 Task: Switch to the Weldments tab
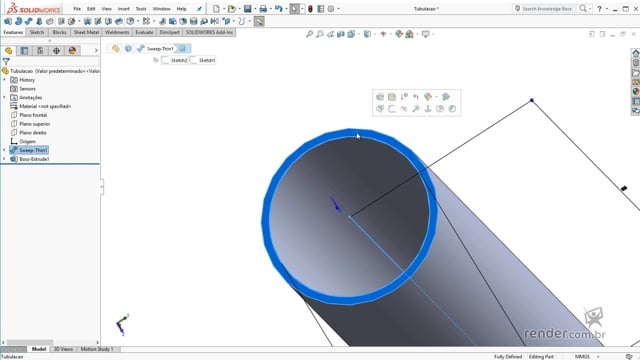(x=117, y=32)
